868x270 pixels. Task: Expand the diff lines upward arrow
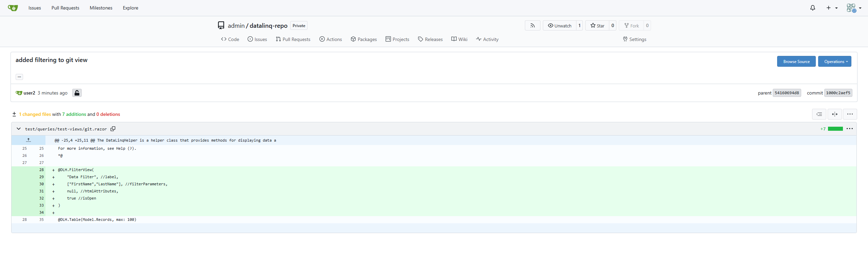(x=28, y=140)
